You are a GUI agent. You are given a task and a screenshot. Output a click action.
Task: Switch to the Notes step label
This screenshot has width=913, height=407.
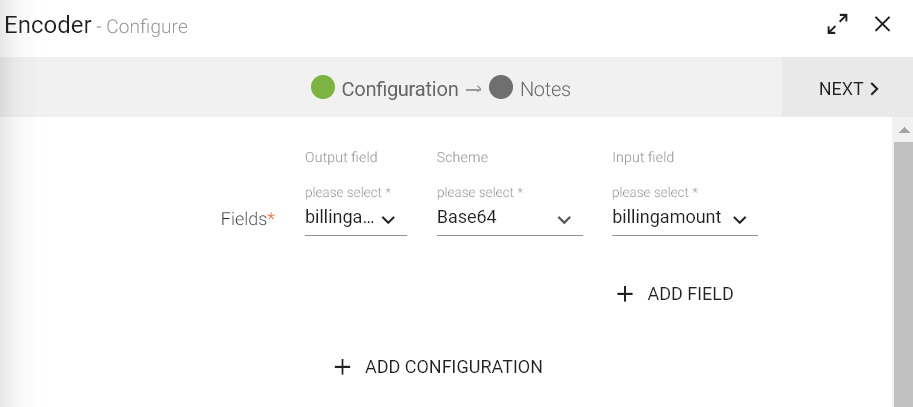pos(545,89)
